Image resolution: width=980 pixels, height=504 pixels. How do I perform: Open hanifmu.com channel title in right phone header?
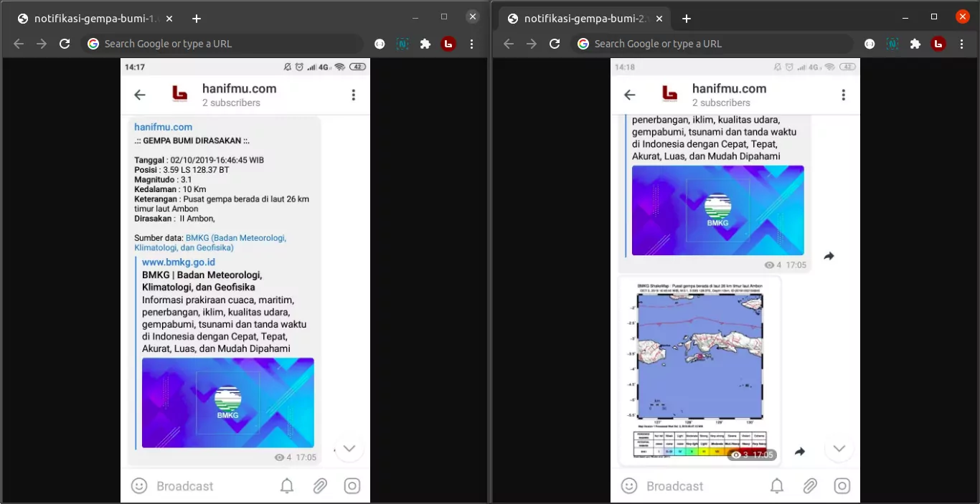[729, 88]
